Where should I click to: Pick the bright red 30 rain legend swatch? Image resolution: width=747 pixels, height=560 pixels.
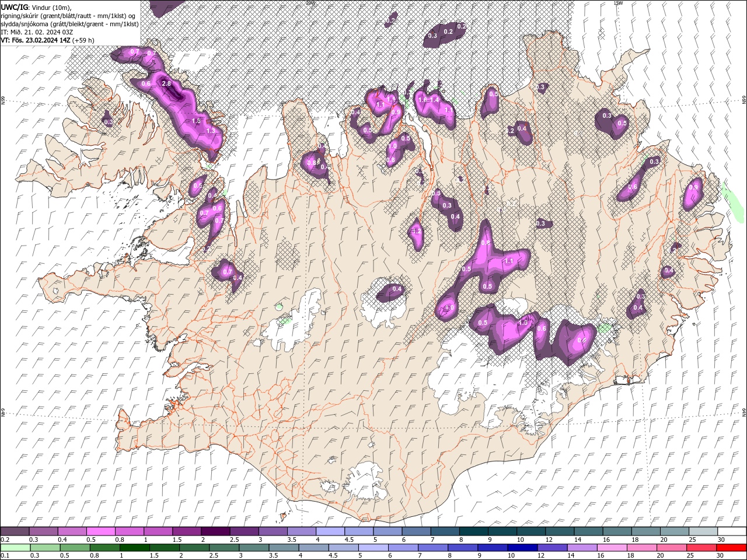(731, 548)
